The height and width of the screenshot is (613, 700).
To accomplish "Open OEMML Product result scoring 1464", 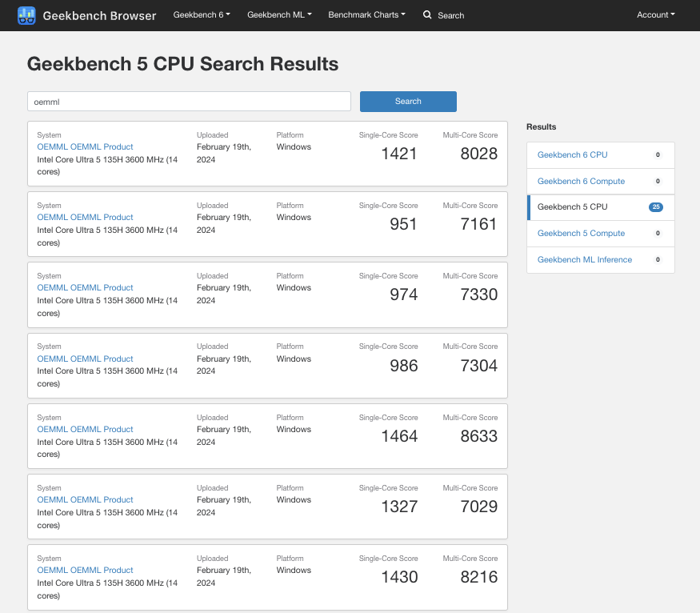I will pyautogui.click(x=85, y=430).
